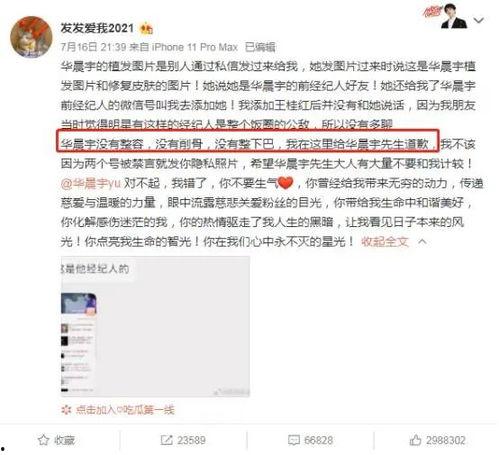The image size is (499, 455).
Task: Open the comments showing 66828
Action: [x=310, y=440]
